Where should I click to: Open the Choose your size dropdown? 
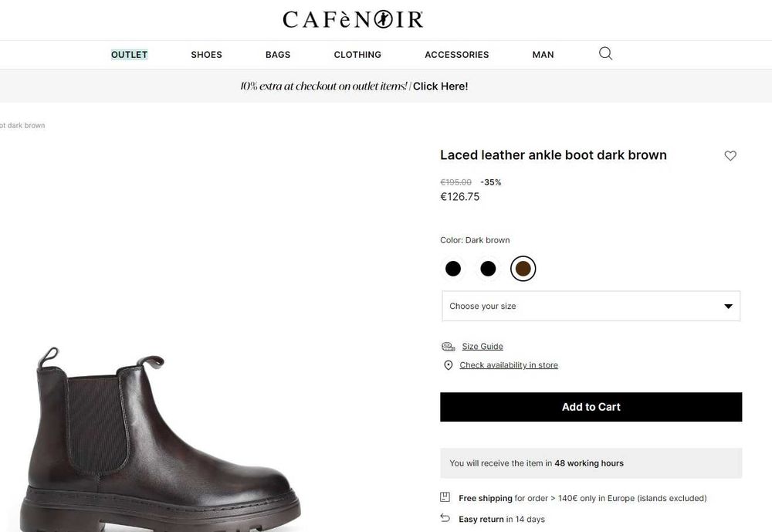591,306
